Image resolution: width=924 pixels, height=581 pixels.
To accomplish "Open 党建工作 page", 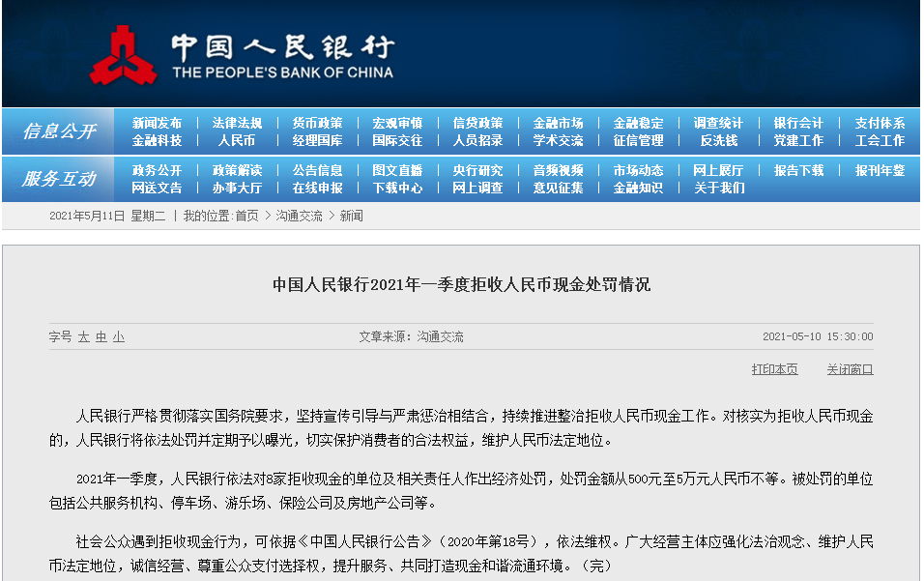I will (798, 140).
